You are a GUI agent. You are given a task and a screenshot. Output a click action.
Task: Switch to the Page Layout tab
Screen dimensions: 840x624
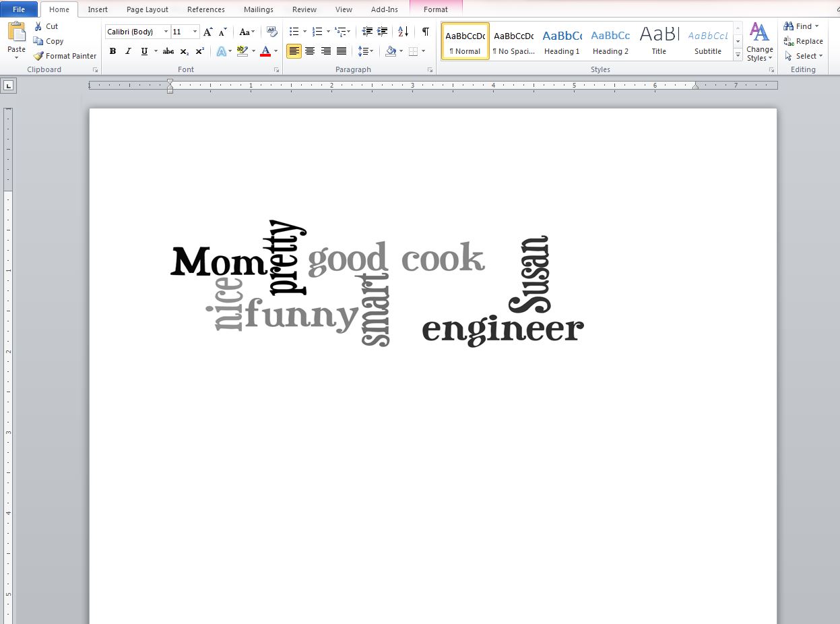pyautogui.click(x=147, y=9)
